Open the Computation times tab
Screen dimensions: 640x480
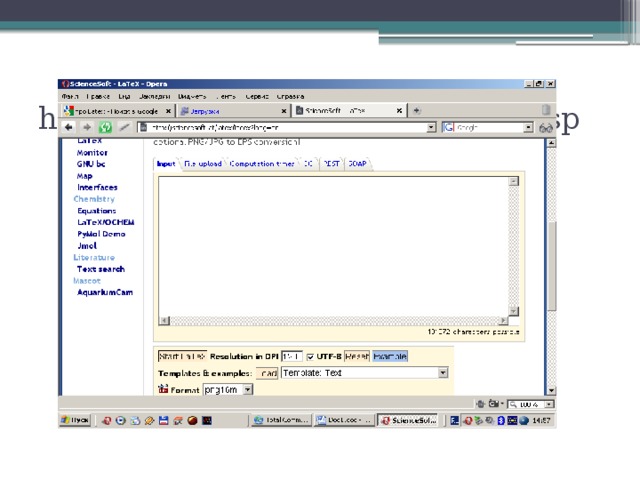(262, 164)
